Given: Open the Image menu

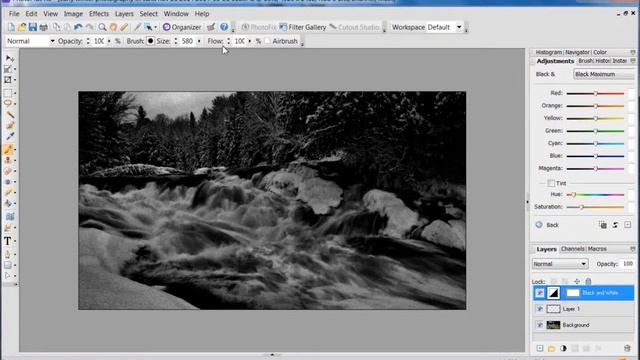Looking at the screenshot, I should pos(73,14).
